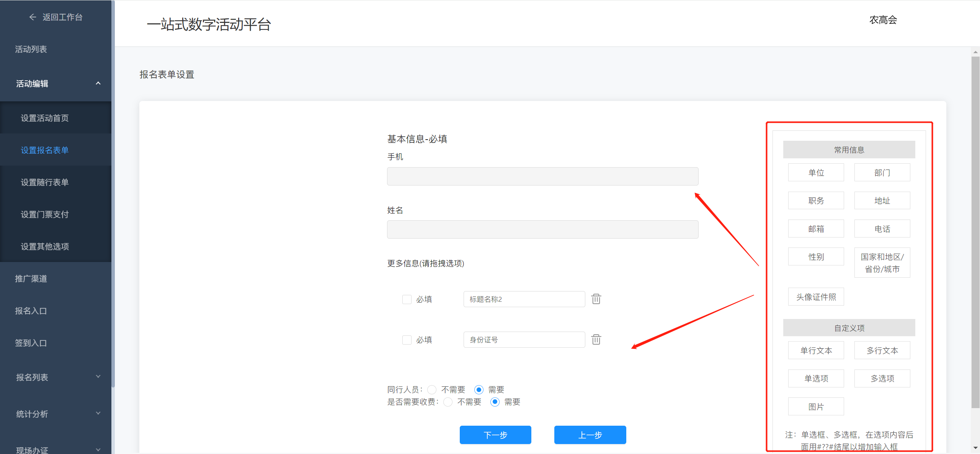The height and width of the screenshot is (454, 980).
Task: Add the 性别 field option
Action: pyautogui.click(x=816, y=257)
